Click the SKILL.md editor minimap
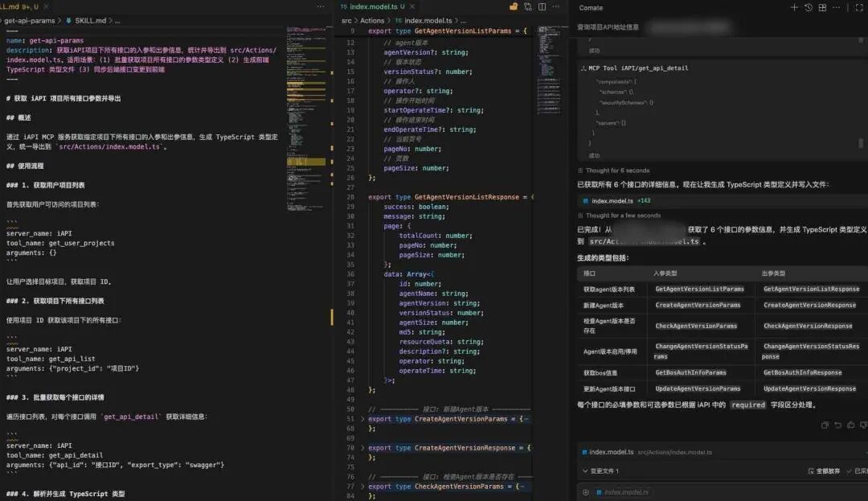This screenshot has height=501, width=868. 306,119
